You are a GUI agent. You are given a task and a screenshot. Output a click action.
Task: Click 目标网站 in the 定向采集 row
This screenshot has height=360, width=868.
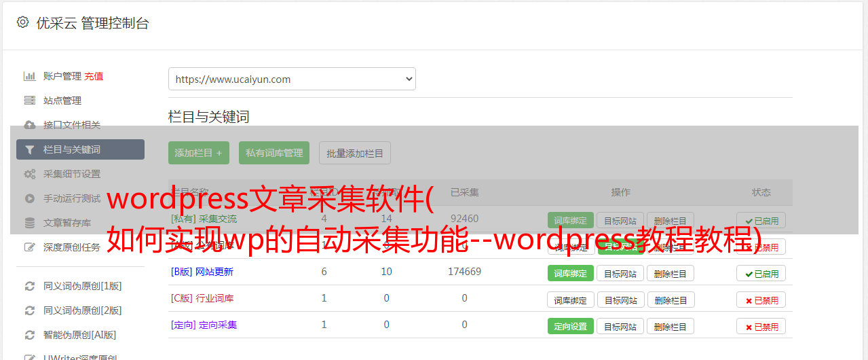tap(620, 326)
